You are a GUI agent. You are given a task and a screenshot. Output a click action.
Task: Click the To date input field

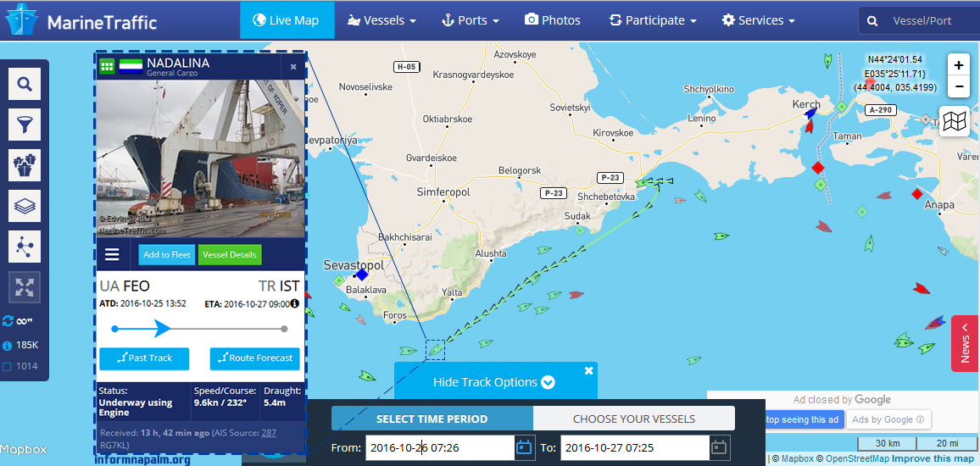(x=635, y=447)
